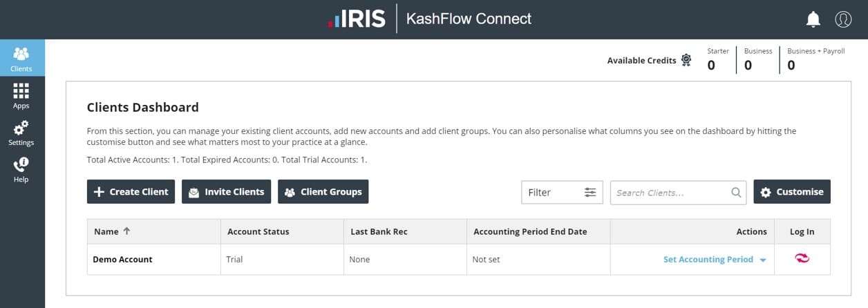
Task: Open the Demo Account client row
Action: coord(122,260)
